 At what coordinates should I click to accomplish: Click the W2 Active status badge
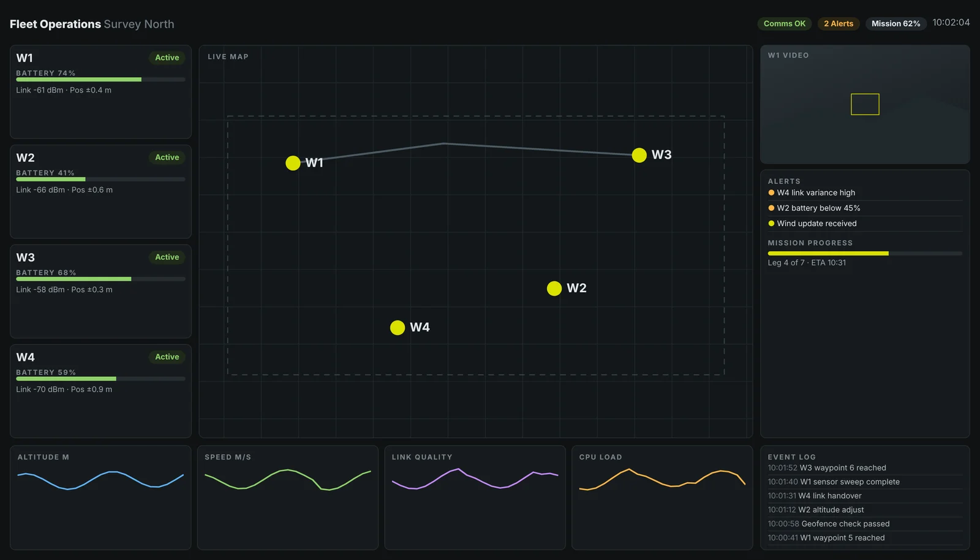coord(167,157)
